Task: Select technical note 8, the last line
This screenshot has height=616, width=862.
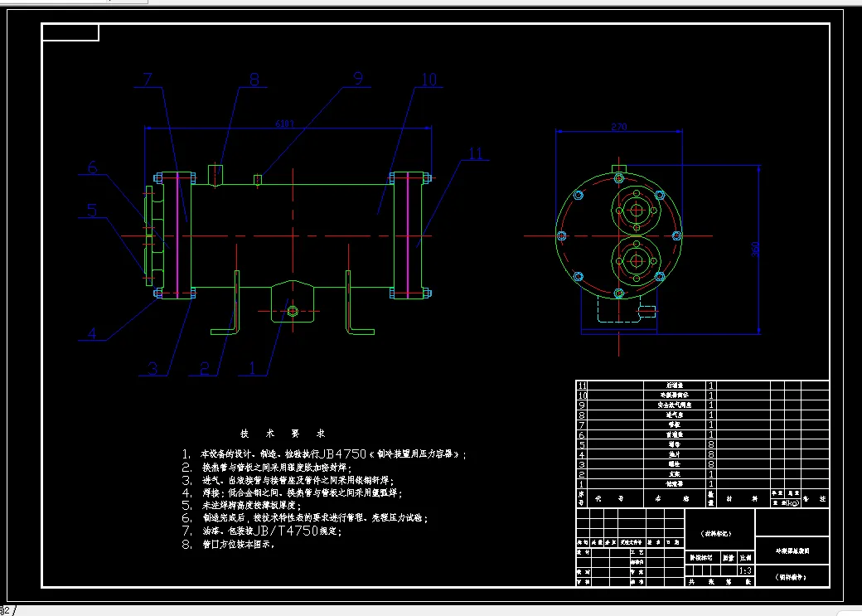Action: pyautogui.click(x=228, y=545)
